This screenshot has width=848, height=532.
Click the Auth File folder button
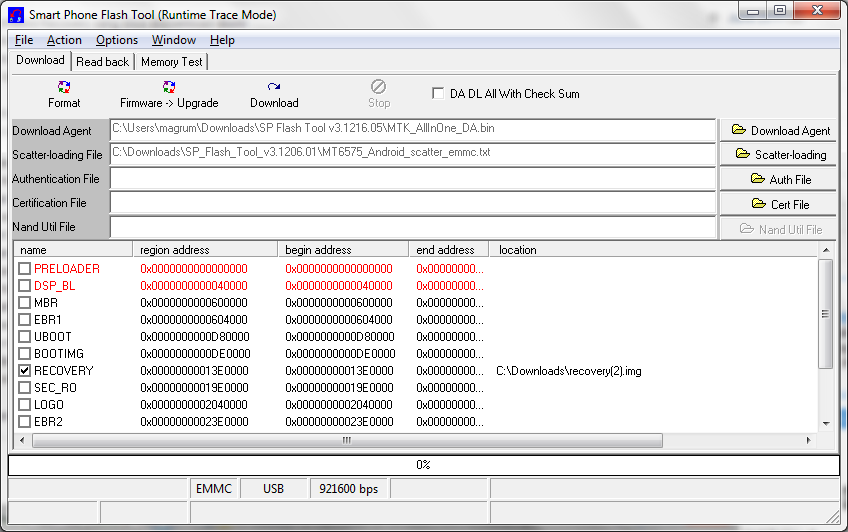coord(781,179)
